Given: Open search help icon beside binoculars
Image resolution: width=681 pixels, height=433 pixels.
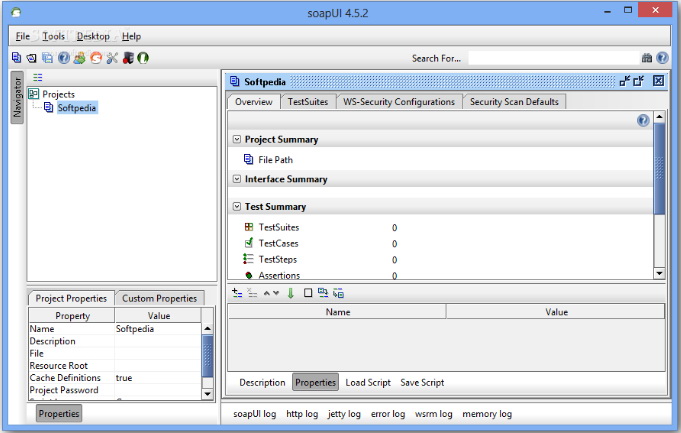Looking at the screenshot, I should (662, 58).
